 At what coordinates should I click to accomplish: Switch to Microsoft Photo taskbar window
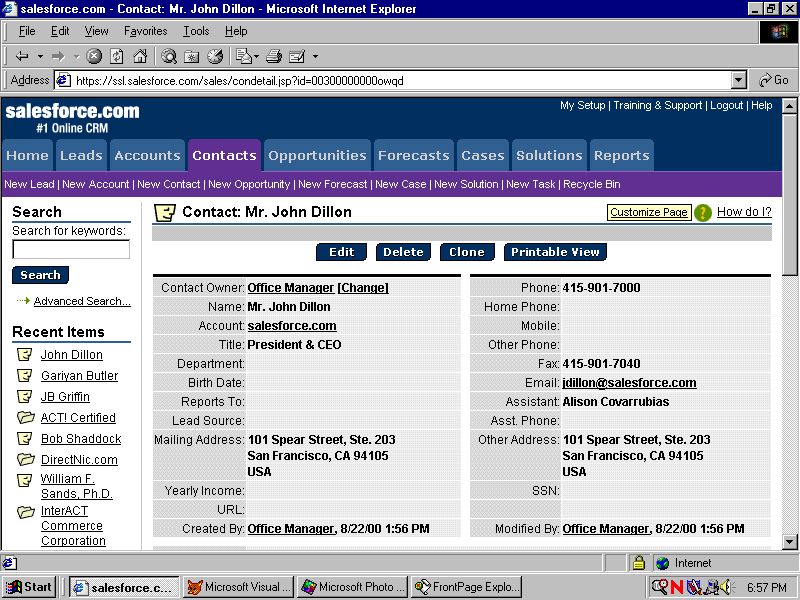353,587
